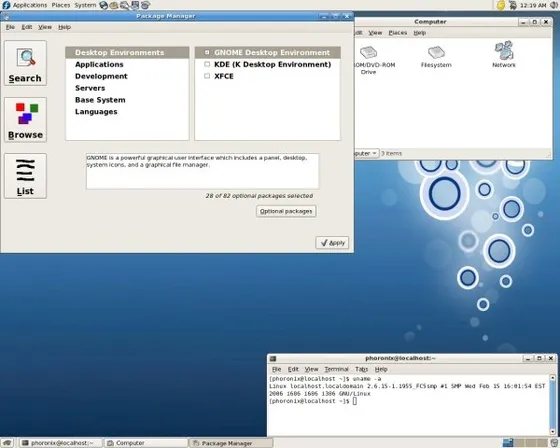This screenshot has height=448, width=560.
Task: Open the volume control speaker icon
Action: point(555,5)
